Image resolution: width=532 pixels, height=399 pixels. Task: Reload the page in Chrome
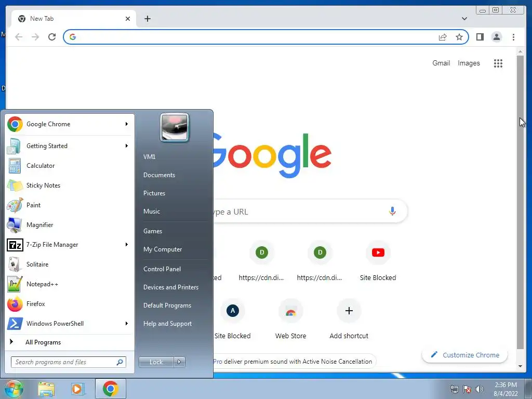52,37
